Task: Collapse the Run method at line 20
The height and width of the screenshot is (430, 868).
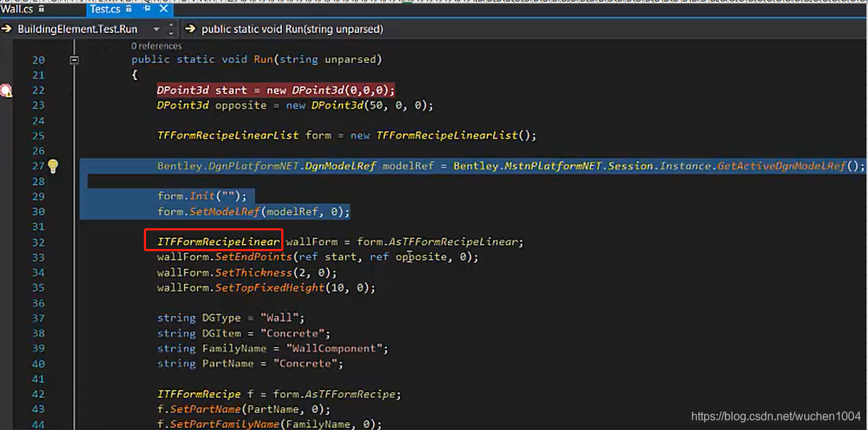Action: click(74, 60)
